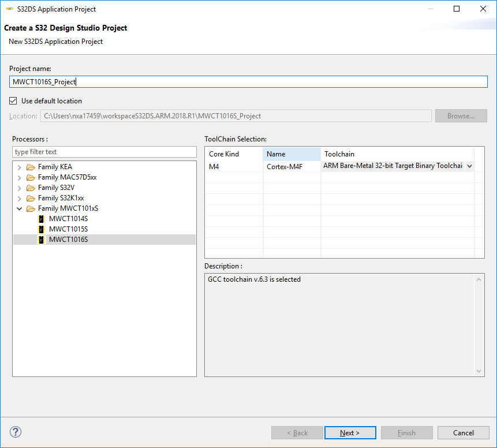Click the M4 core kind cell

coord(234,166)
